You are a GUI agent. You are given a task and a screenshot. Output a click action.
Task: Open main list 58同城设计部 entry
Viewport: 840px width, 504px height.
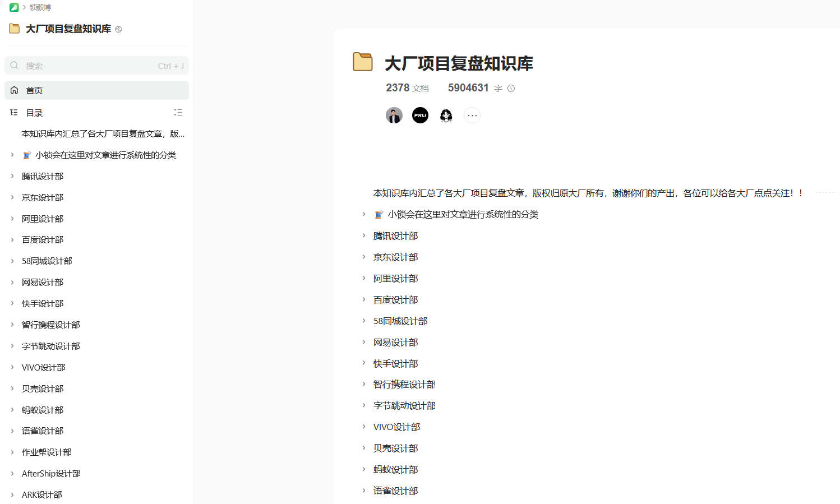[400, 321]
